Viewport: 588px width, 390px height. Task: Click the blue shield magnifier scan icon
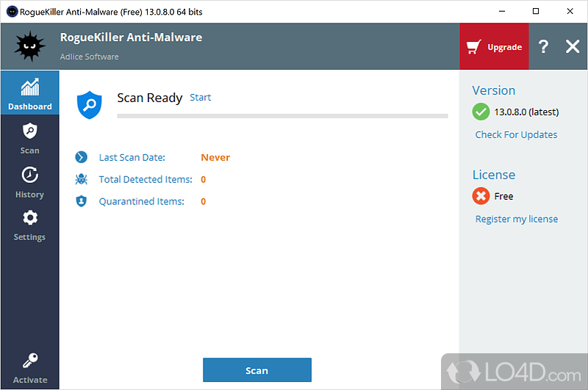pos(89,105)
